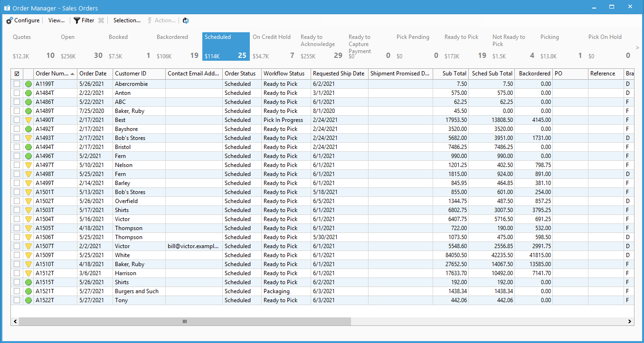Check the box for order A1503T
644x343 pixels.
pos(17,210)
